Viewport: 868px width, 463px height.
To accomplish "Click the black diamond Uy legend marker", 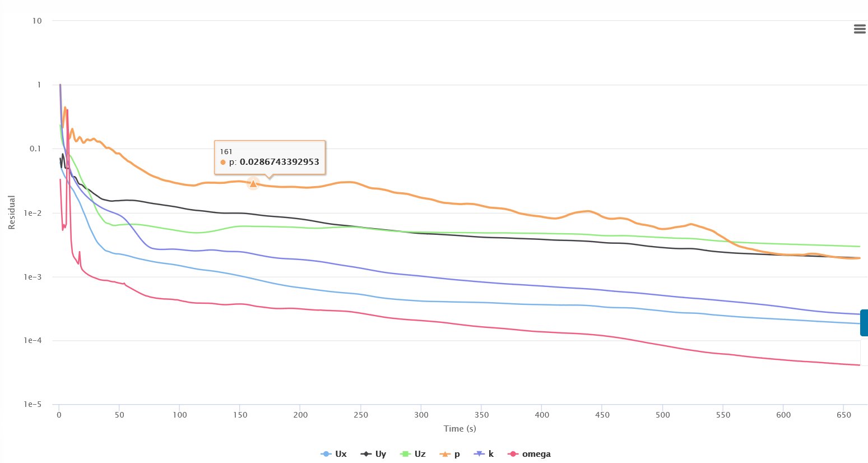I will (x=366, y=454).
